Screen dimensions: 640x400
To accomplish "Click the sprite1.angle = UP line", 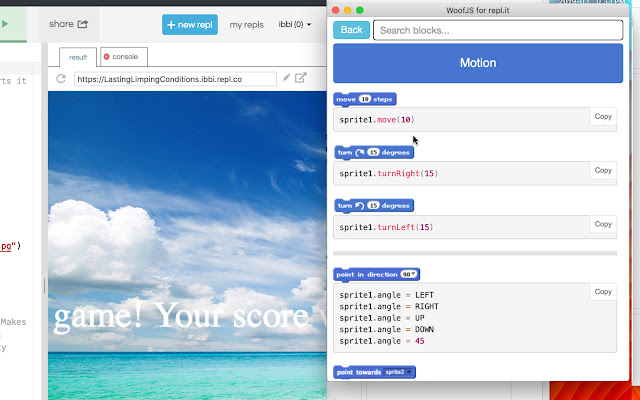I will [x=382, y=318].
